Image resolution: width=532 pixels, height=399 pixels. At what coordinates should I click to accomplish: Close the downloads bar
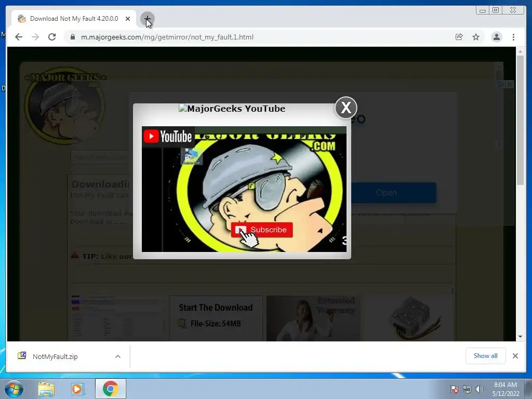pos(515,356)
